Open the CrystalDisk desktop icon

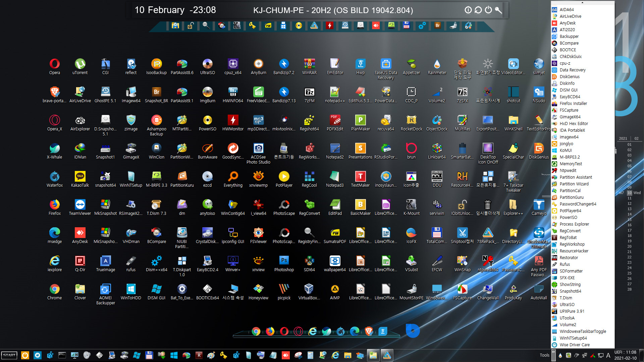coord(208,235)
